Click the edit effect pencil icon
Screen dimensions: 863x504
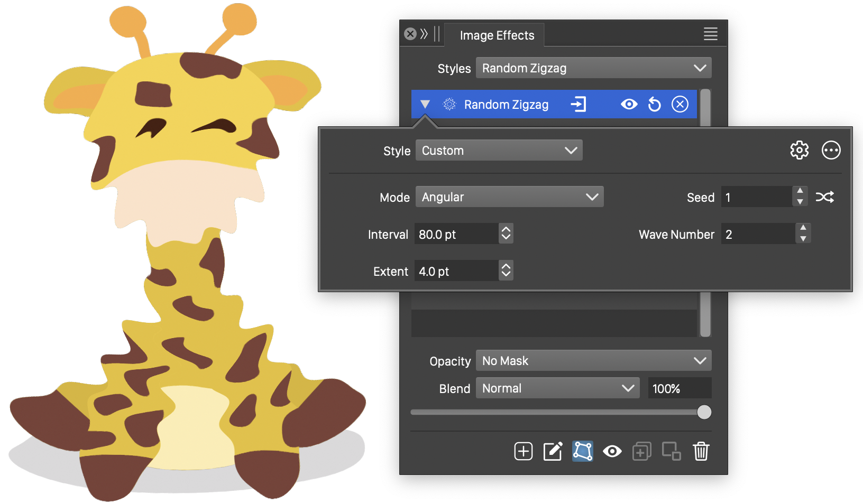(x=553, y=451)
